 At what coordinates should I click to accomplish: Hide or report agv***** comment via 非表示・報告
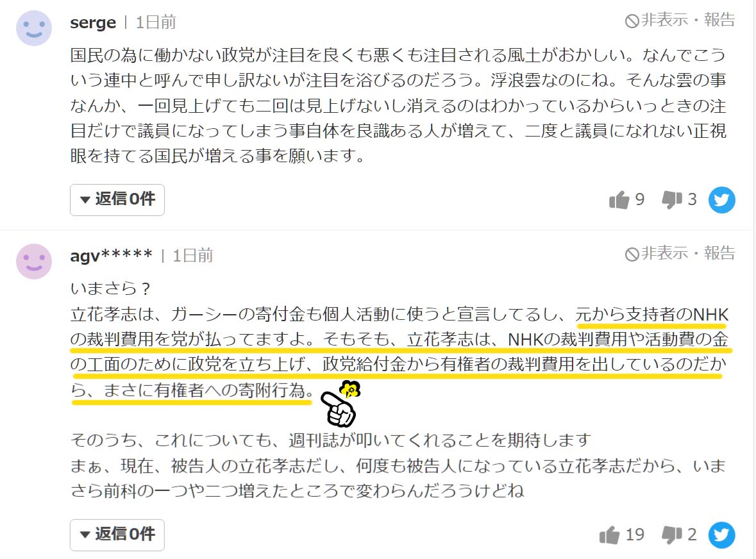[x=680, y=253]
